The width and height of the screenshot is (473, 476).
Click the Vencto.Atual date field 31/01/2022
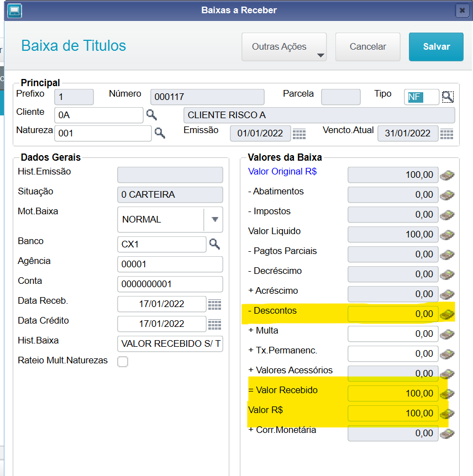pos(408,133)
